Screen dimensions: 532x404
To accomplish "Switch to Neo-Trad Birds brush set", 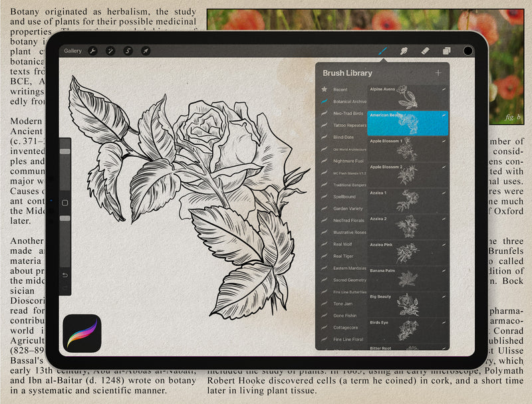I will (348, 114).
